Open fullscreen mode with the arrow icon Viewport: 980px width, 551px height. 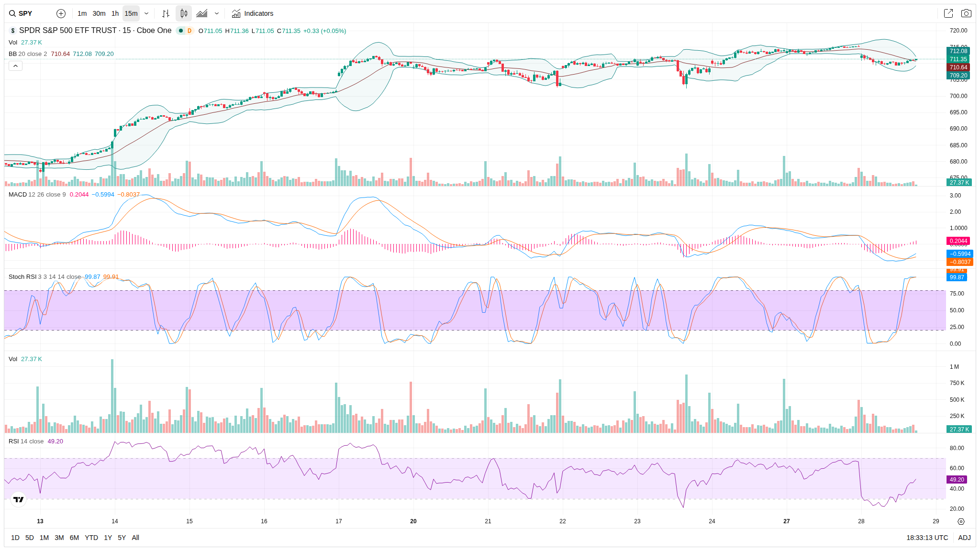(x=948, y=13)
